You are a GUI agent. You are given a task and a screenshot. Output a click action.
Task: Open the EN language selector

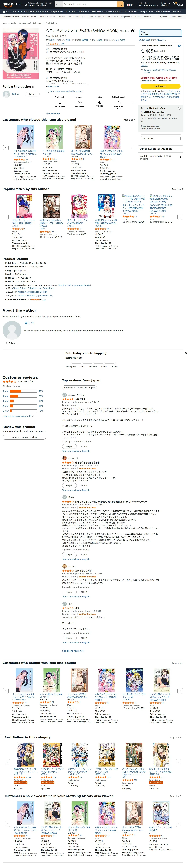pos(131,5)
